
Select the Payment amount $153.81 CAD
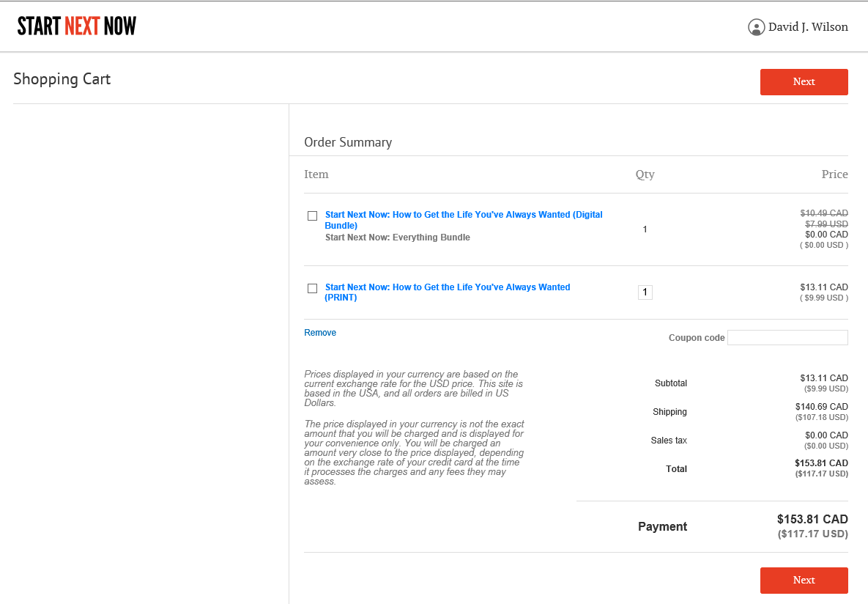(812, 519)
